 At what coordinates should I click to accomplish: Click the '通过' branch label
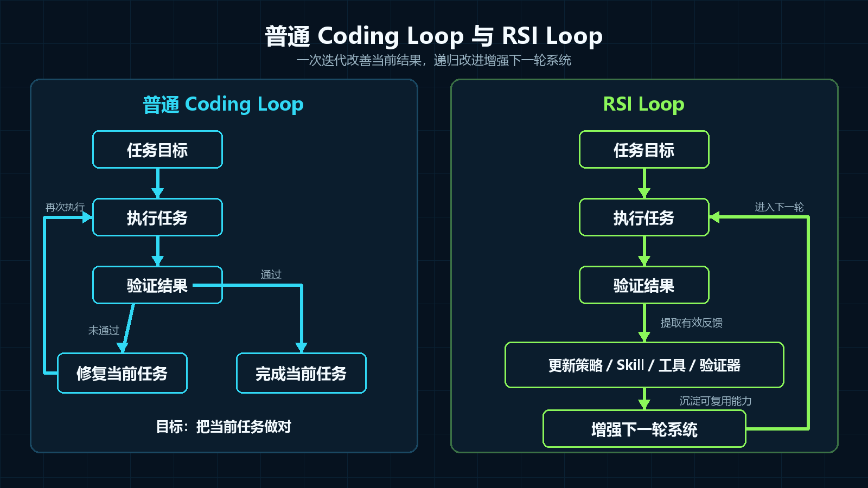point(271,275)
